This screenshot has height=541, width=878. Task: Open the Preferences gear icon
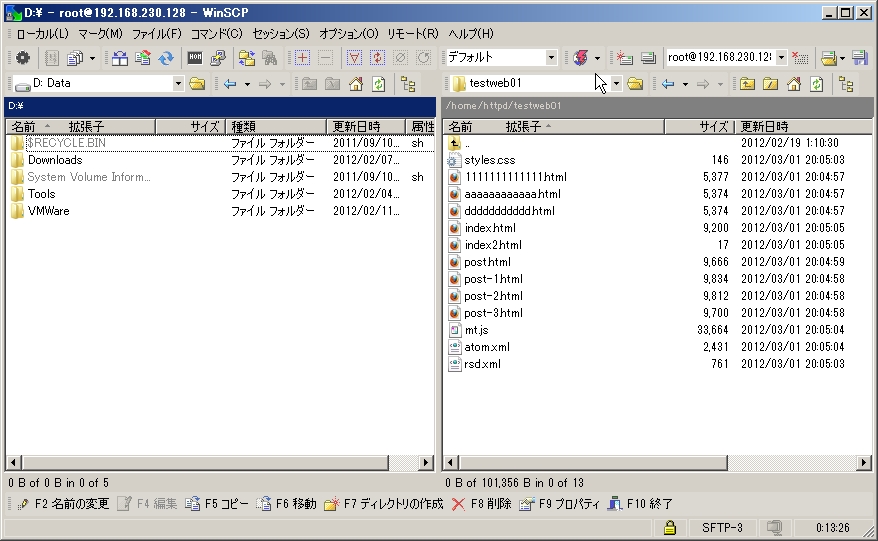click(x=22, y=57)
